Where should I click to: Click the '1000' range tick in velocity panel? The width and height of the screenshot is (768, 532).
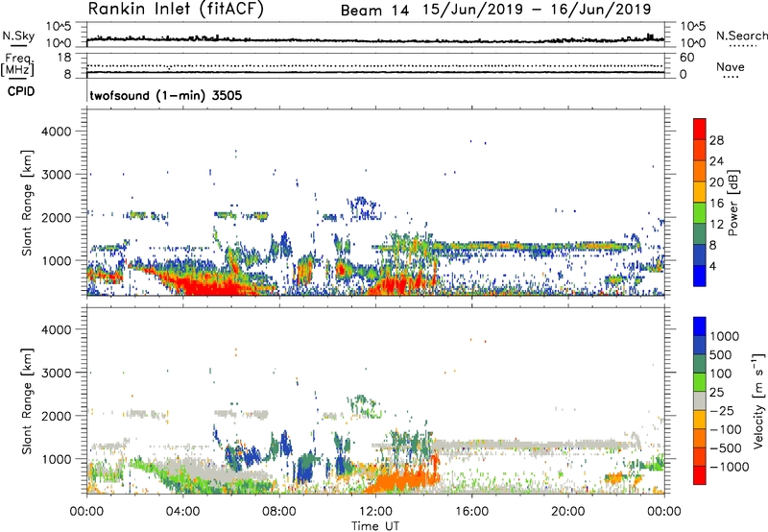coord(57,459)
